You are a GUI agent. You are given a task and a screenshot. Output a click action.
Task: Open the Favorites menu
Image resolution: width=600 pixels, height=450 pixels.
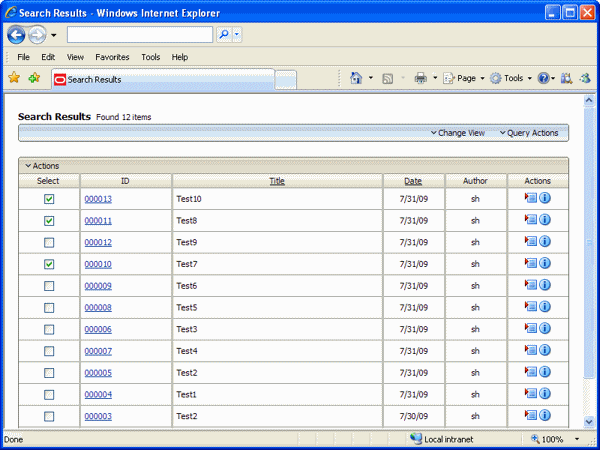coord(112,57)
